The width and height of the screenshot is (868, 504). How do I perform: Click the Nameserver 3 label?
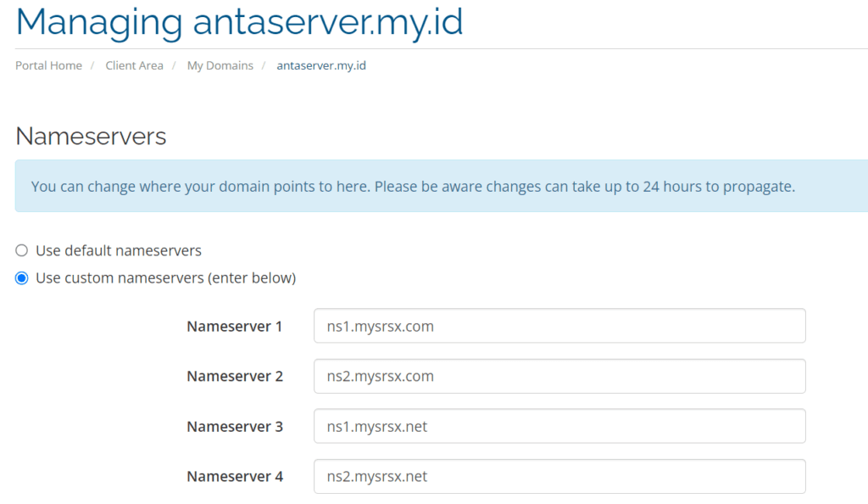pyautogui.click(x=235, y=427)
